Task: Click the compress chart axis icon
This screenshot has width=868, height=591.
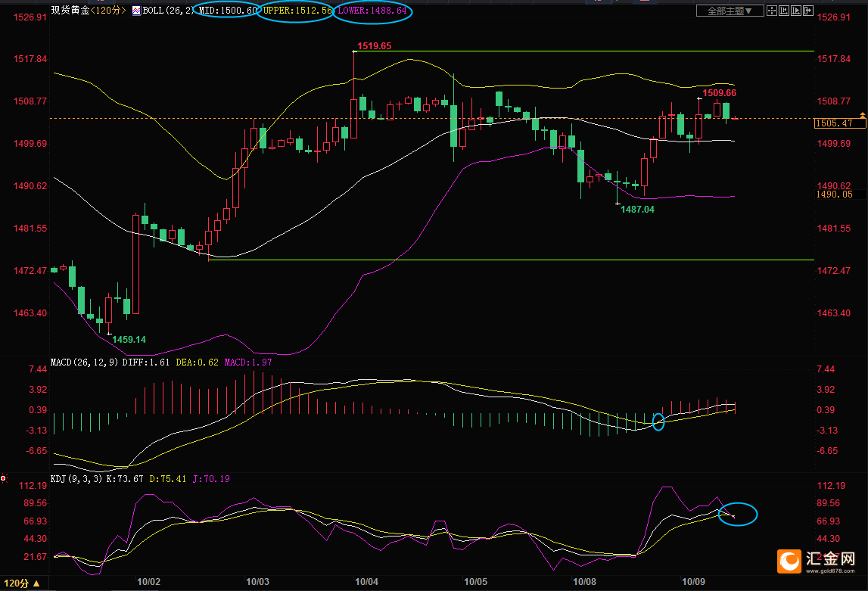Action: tap(784, 11)
